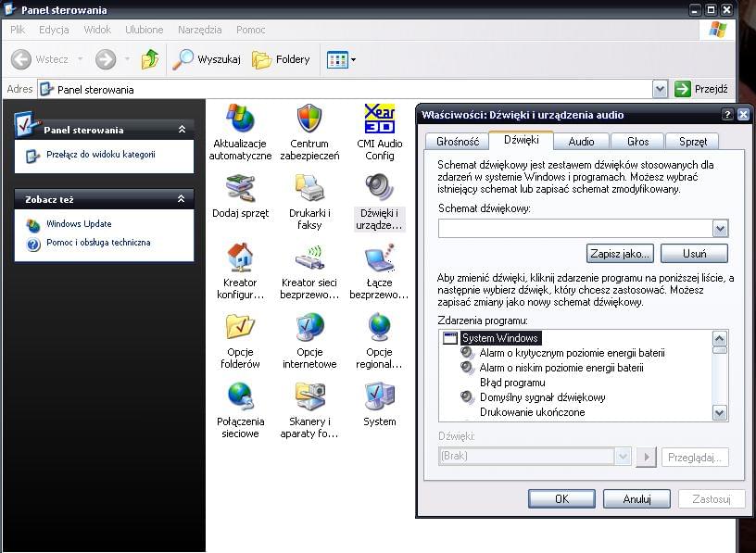
Task: Open System control panel icon
Action: 380,396
